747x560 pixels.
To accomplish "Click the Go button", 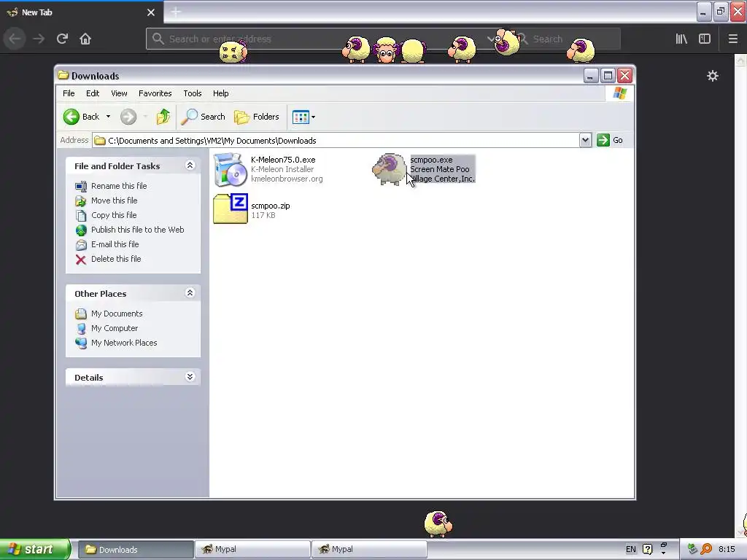I will (x=611, y=140).
